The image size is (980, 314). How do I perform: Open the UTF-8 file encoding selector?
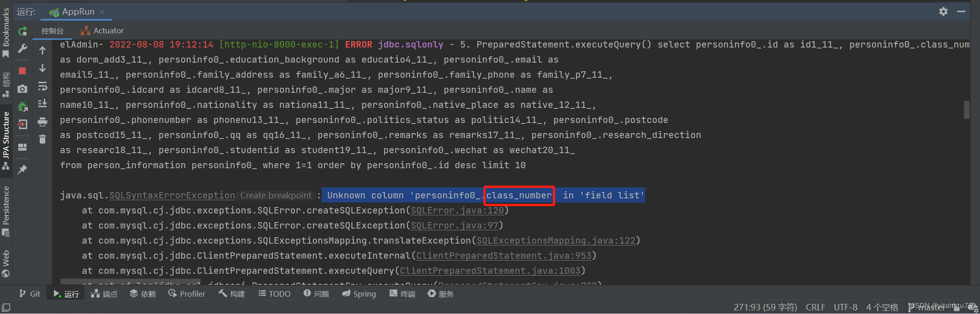tap(846, 307)
